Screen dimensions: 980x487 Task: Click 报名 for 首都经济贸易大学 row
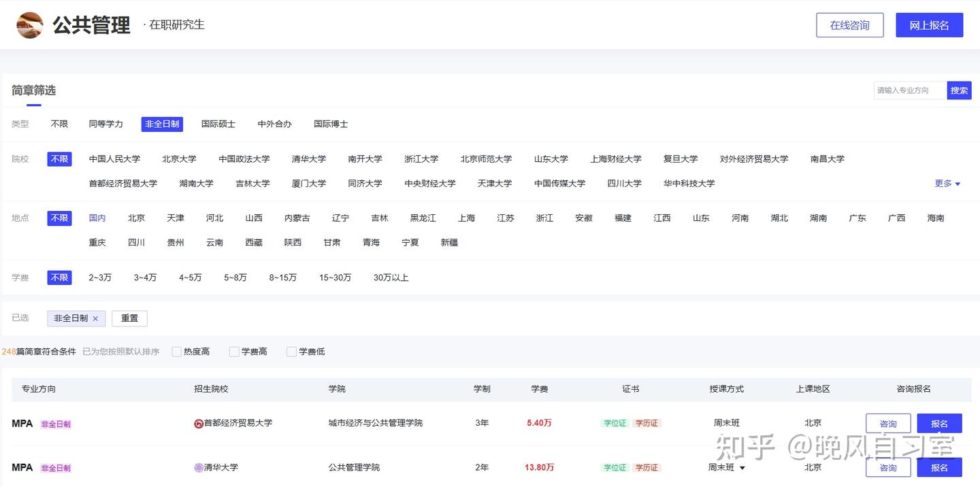click(939, 423)
